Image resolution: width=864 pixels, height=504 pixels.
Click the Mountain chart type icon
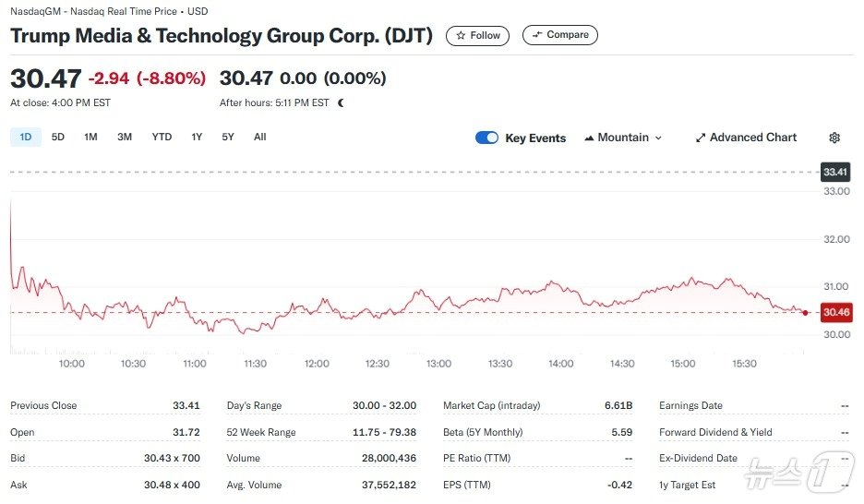[589, 138]
